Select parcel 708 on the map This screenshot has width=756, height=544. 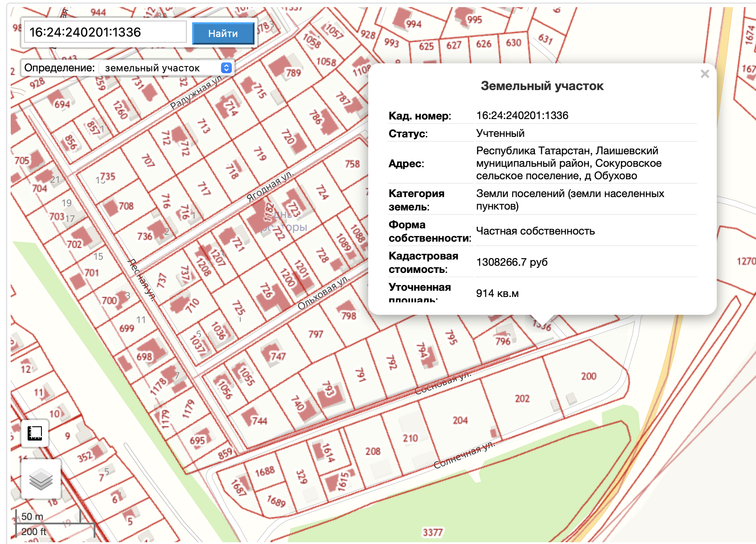tap(126, 206)
